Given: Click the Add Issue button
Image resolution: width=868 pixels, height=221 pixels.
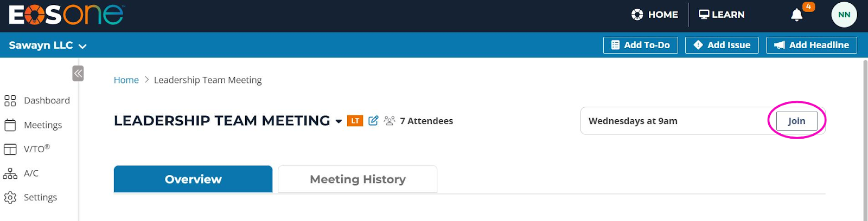Looking at the screenshot, I should pyautogui.click(x=722, y=45).
